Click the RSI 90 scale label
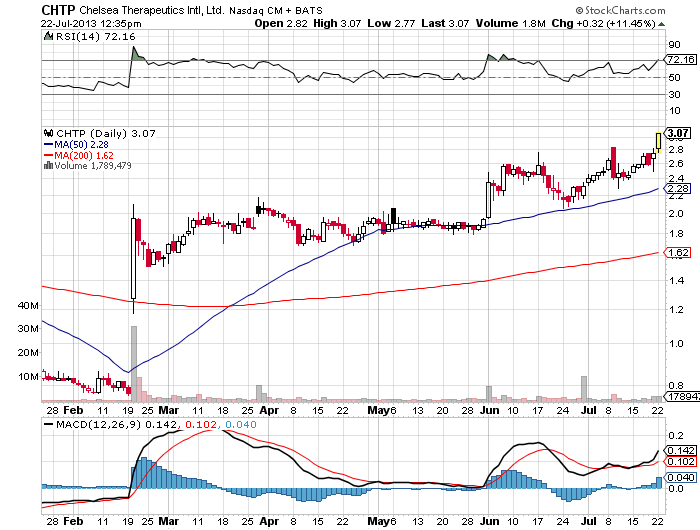This screenshot has width=700, height=530. [674, 45]
